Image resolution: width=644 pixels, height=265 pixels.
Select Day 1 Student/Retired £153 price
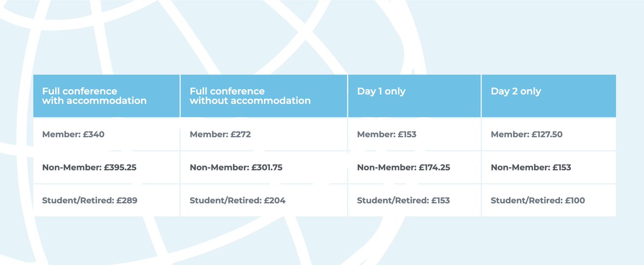pos(404,200)
